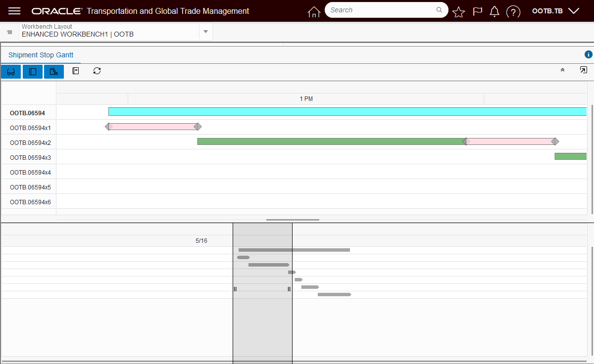Open the hamburger navigation menu
The width and height of the screenshot is (594, 364).
pyautogui.click(x=15, y=11)
